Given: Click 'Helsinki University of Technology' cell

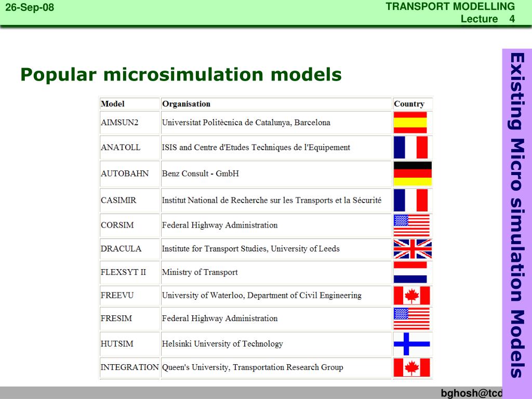Looking at the screenshot, I should click(x=276, y=344).
